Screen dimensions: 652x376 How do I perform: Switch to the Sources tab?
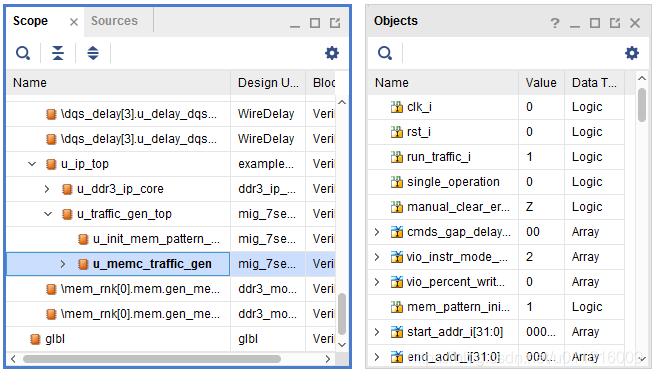pyautogui.click(x=114, y=21)
